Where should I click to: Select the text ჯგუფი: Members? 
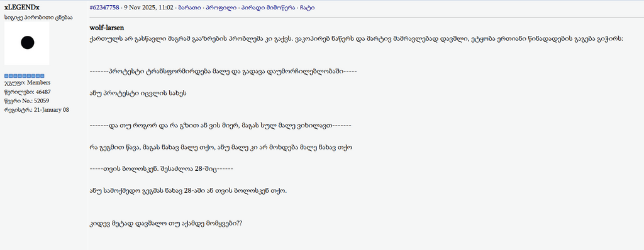point(27,82)
